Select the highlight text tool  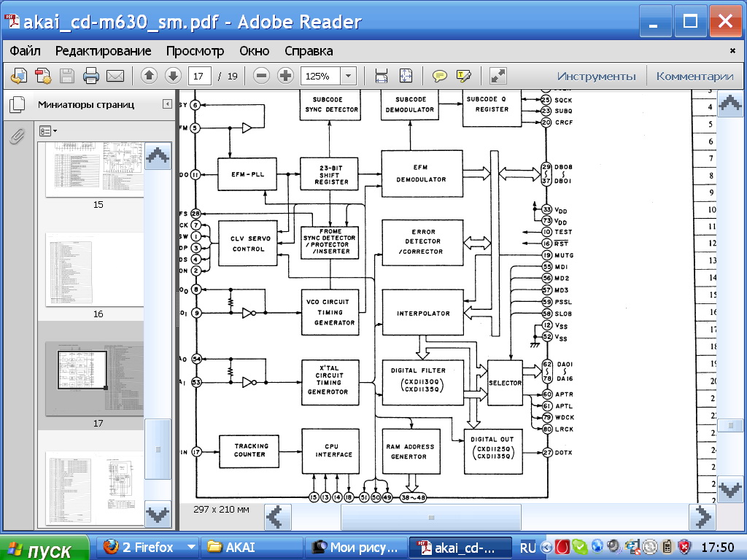click(x=464, y=76)
